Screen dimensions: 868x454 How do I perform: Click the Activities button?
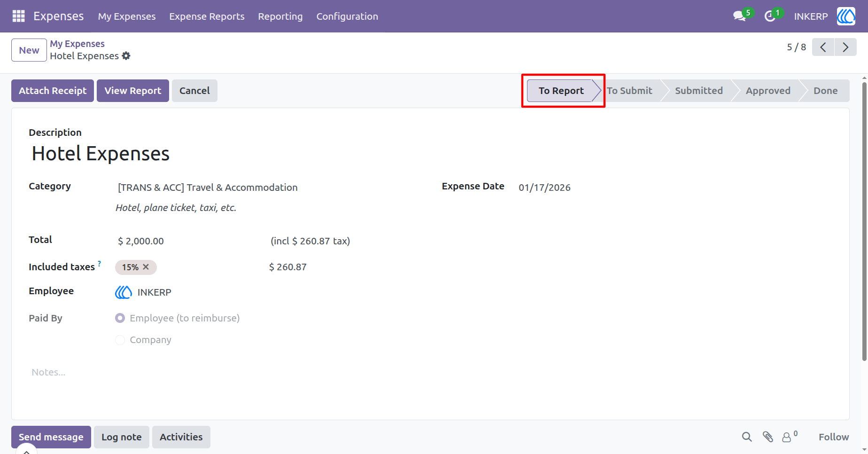point(181,437)
